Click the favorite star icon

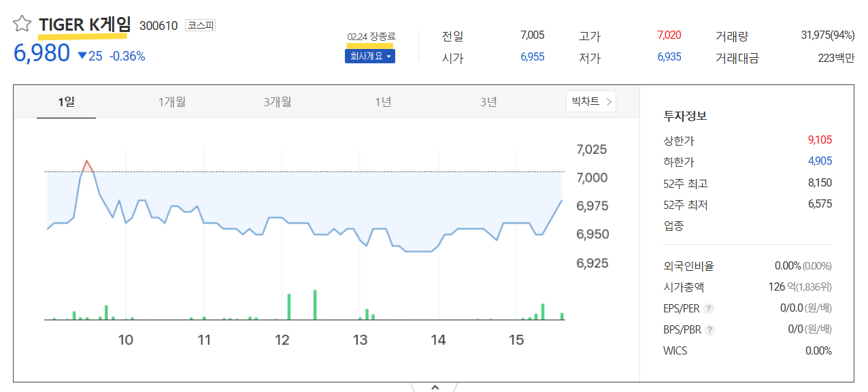22,22
